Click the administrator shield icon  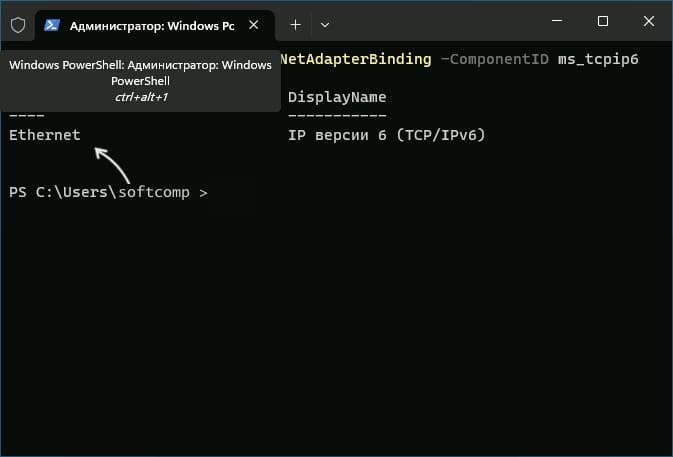pyautogui.click(x=18, y=25)
